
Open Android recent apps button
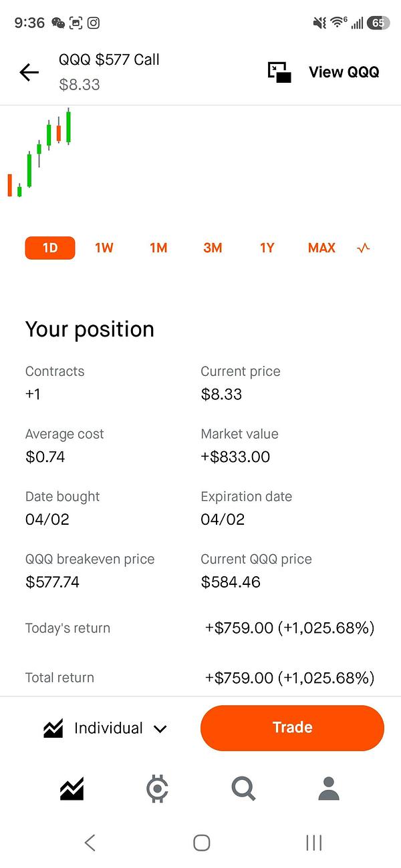pyautogui.click(x=313, y=843)
